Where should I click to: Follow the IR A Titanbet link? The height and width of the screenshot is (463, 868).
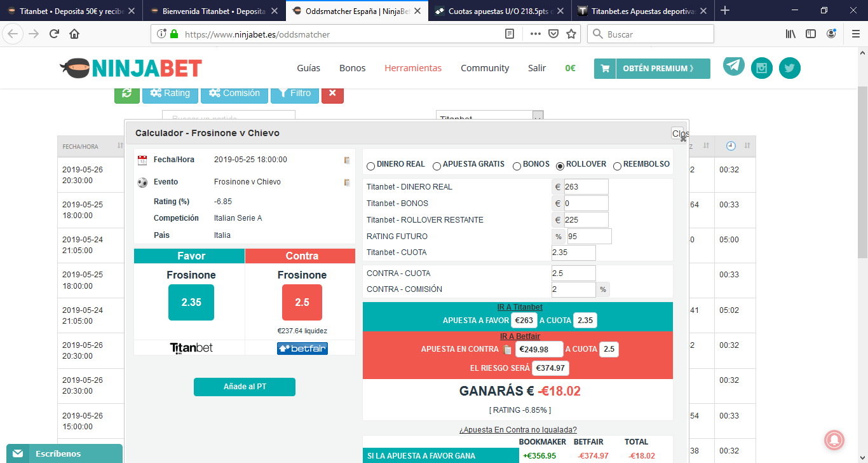[520, 307]
